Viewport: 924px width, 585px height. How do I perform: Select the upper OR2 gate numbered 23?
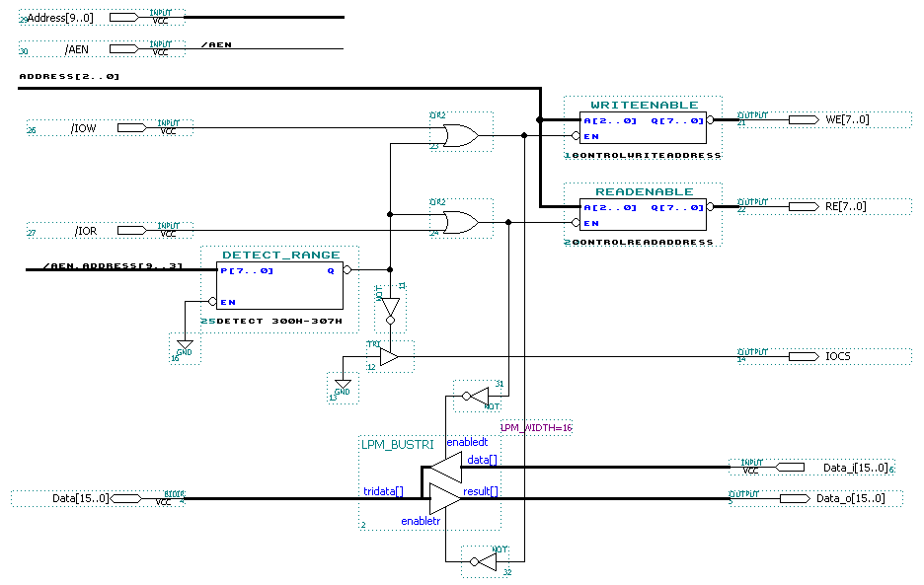click(x=460, y=135)
